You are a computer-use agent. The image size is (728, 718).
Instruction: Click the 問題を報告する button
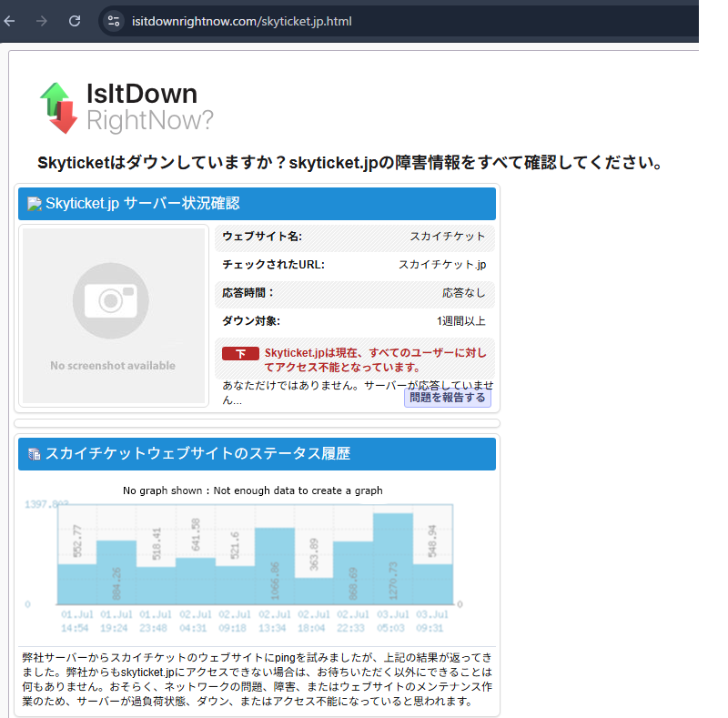click(x=448, y=398)
